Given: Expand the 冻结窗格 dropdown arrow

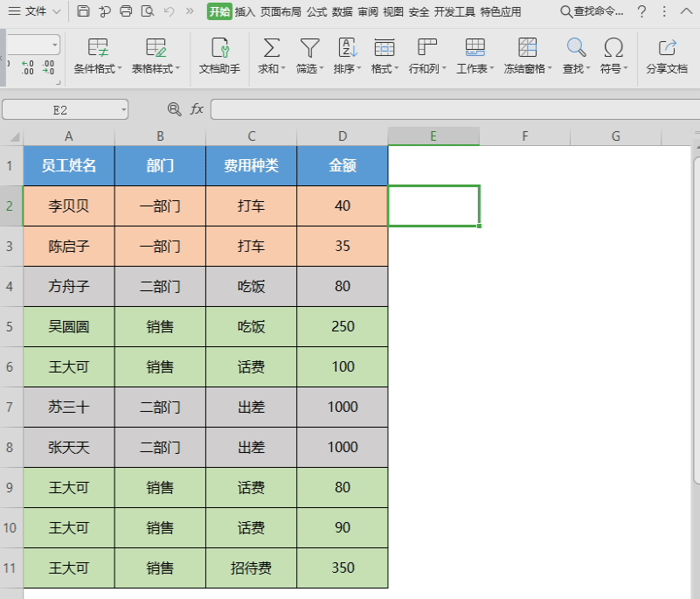Looking at the screenshot, I should pos(550,68).
